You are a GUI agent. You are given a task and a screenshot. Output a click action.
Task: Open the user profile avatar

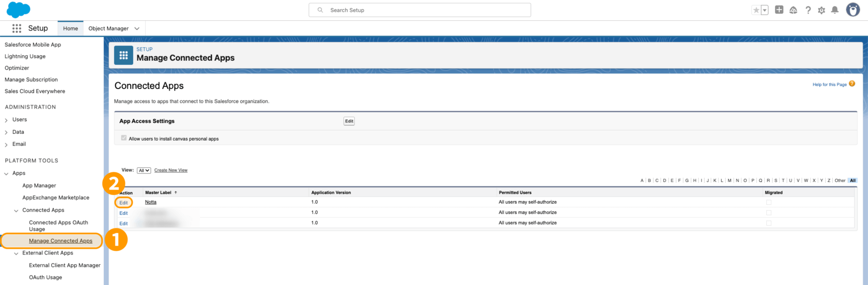click(x=853, y=10)
